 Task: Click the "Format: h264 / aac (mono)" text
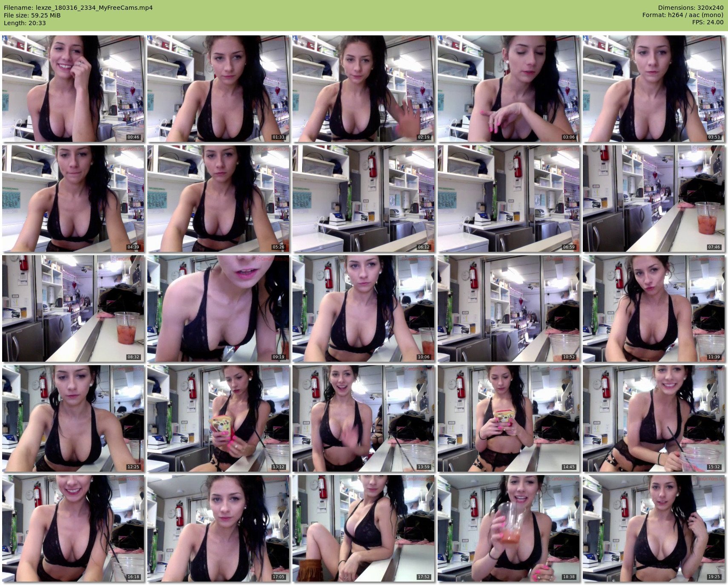pos(683,15)
